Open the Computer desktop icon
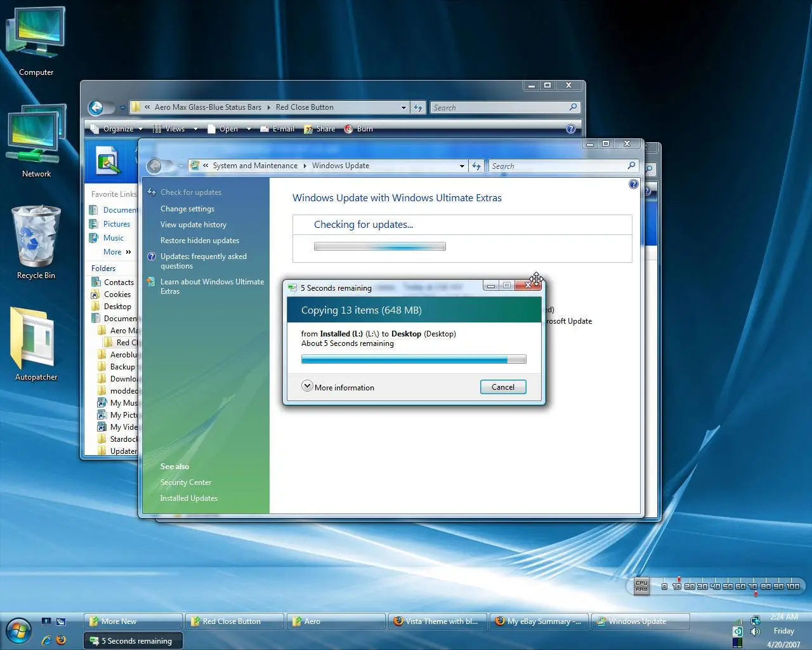Image resolution: width=812 pixels, height=650 pixels. [36, 41]
